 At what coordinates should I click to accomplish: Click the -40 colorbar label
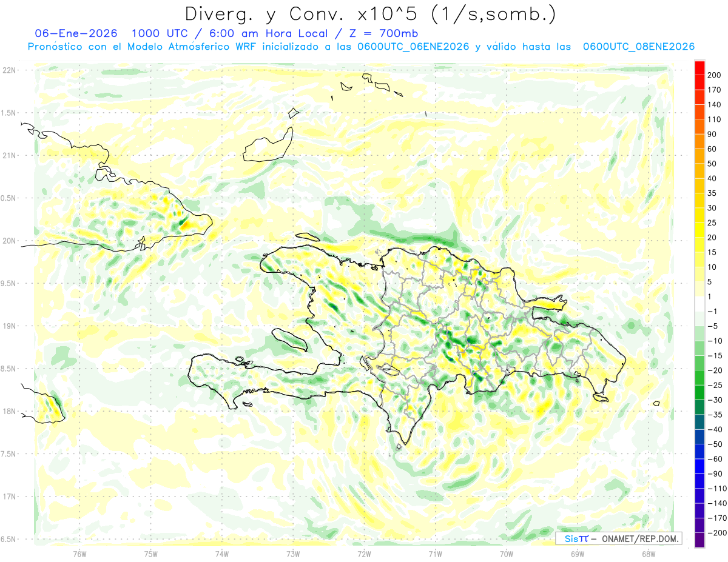(716, 429)
